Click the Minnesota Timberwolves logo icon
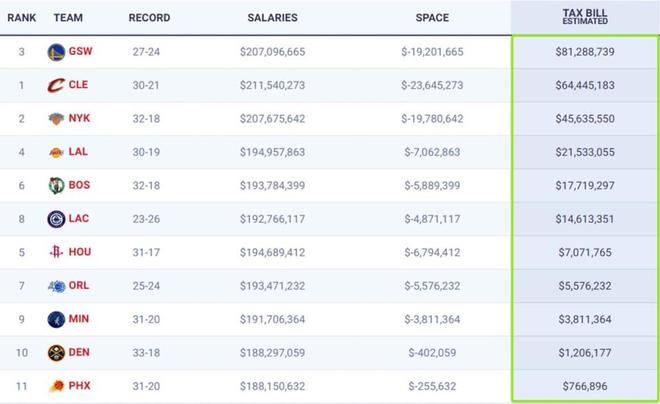The width and height of the screenshot is (660, 404). pos(55,319)
